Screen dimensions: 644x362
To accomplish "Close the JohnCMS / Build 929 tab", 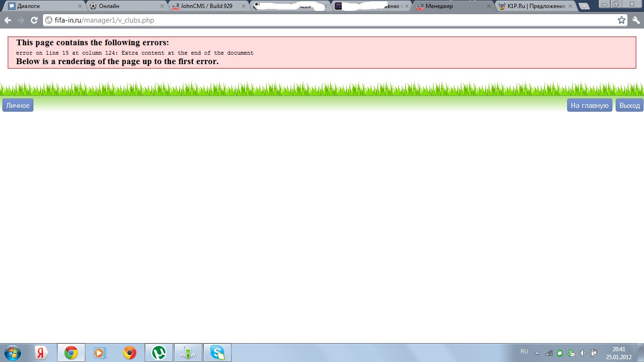I will (x=244, y=6).
